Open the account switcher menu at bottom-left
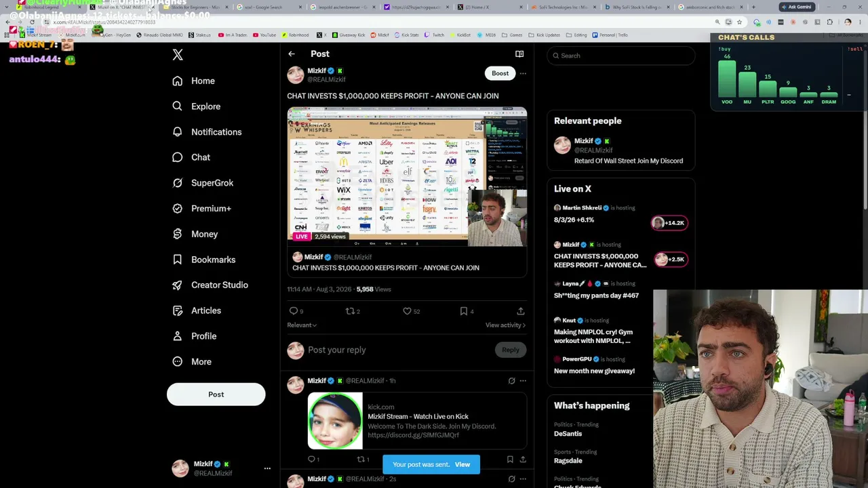868x488 pixels. (x=267, y=468)
